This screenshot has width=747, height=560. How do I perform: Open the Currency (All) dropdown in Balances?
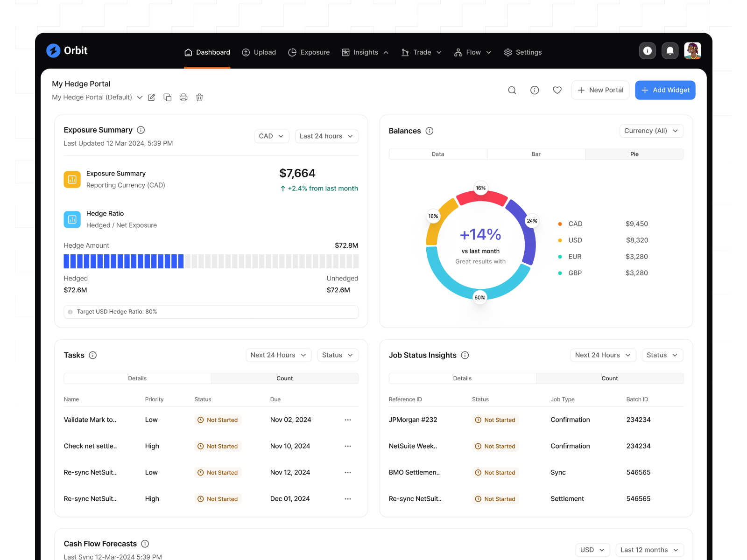coord(651,131)
